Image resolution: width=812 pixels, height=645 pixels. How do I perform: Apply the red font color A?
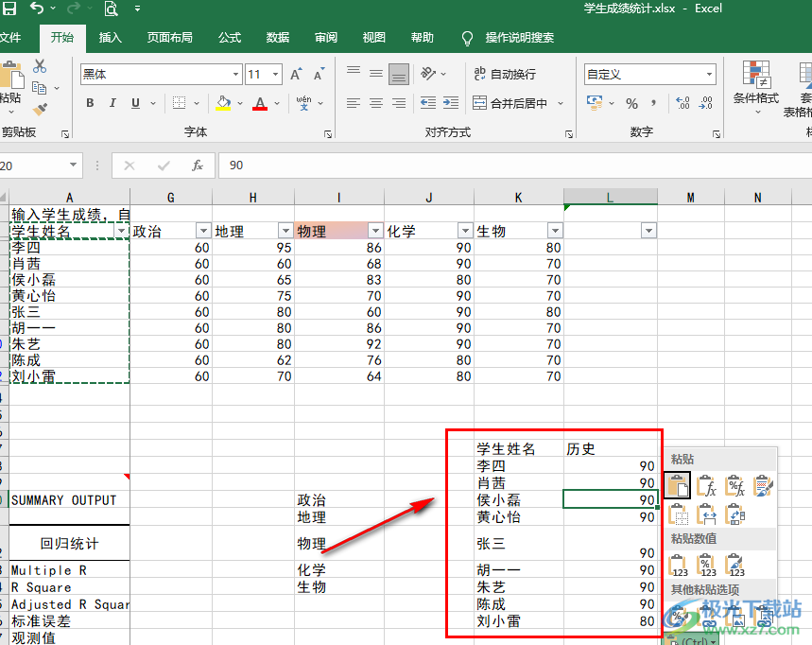coord(260,103)
